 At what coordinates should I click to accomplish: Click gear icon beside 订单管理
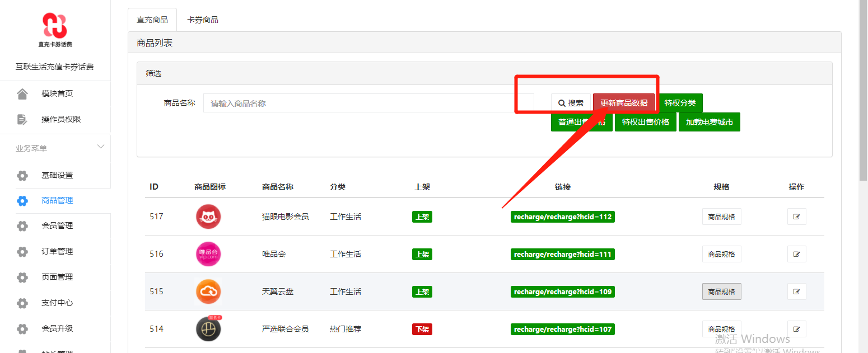coord(22,251)
